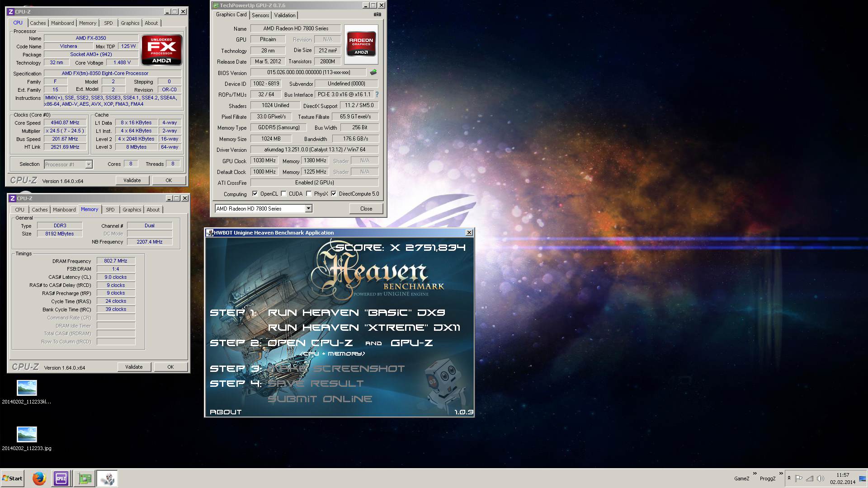This screenshot has width=868, height=488.
Task: Click the AMD FX processor logo
Action: click(x=161, y=50)
